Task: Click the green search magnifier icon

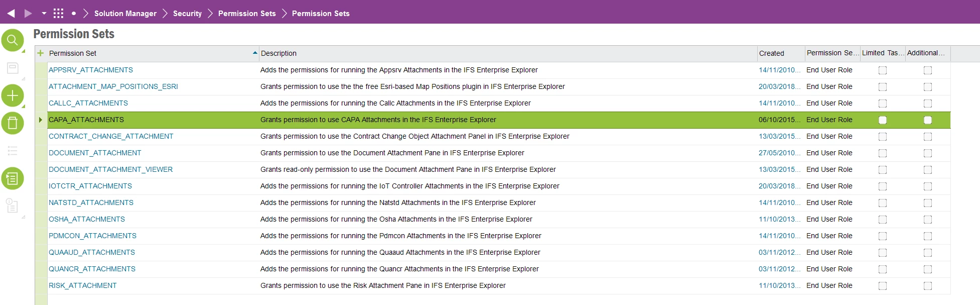Action: (13, 40)
